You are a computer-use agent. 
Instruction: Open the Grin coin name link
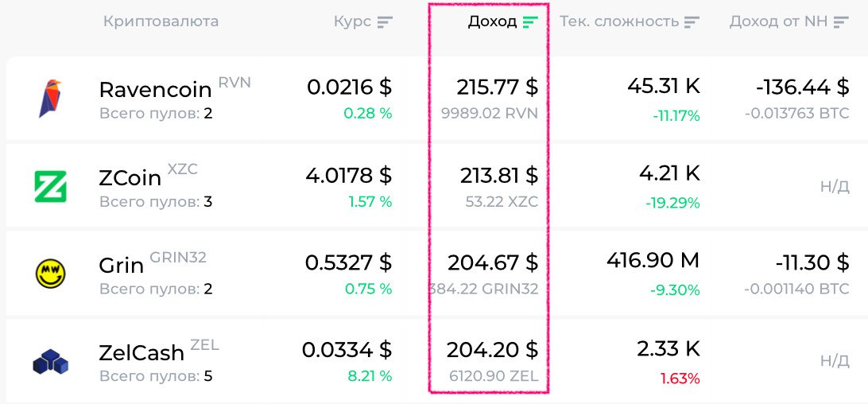click(121, 265)
